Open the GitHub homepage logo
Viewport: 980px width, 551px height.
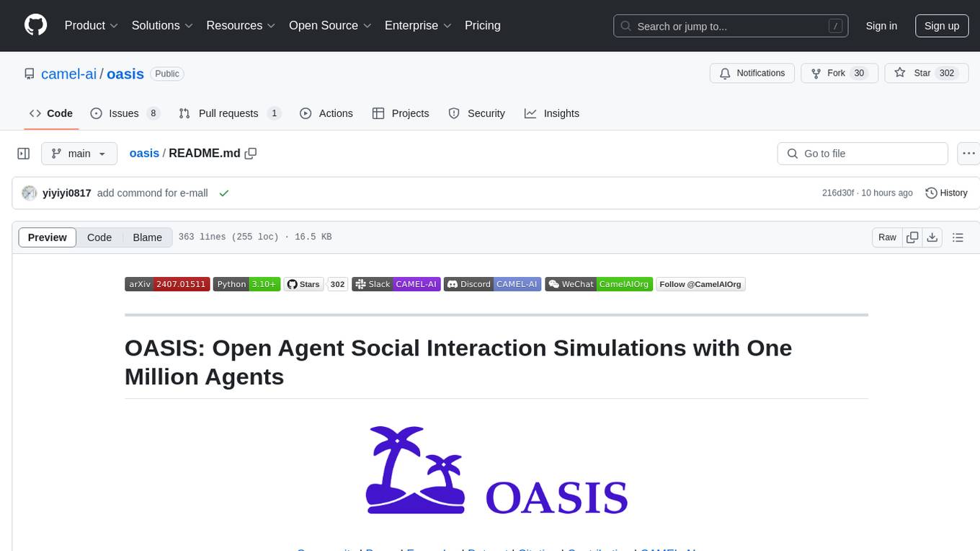[x=35, y=25]
